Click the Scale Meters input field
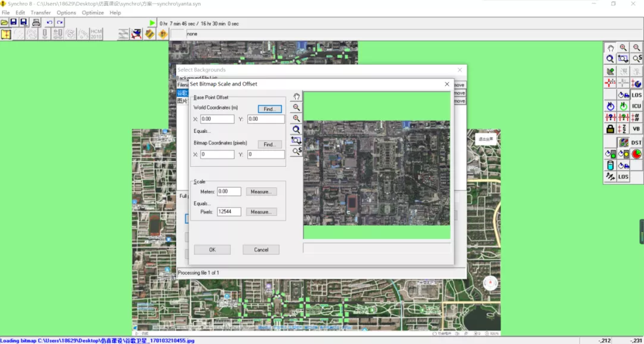The image size is (644, 344). pyautogui.click(x=229, y=192)
